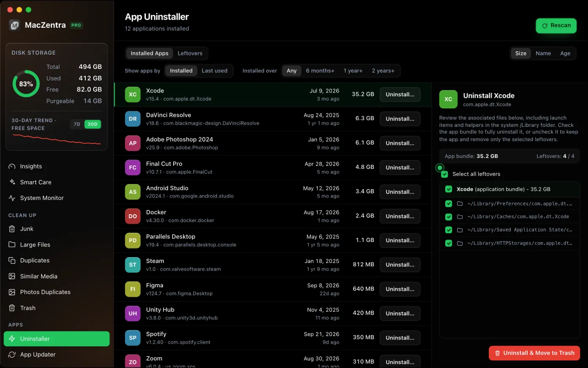The width and height of the screenshot is (588, 368).
Task: Click the Junk trash bin icon
Action: click(12, 229)
